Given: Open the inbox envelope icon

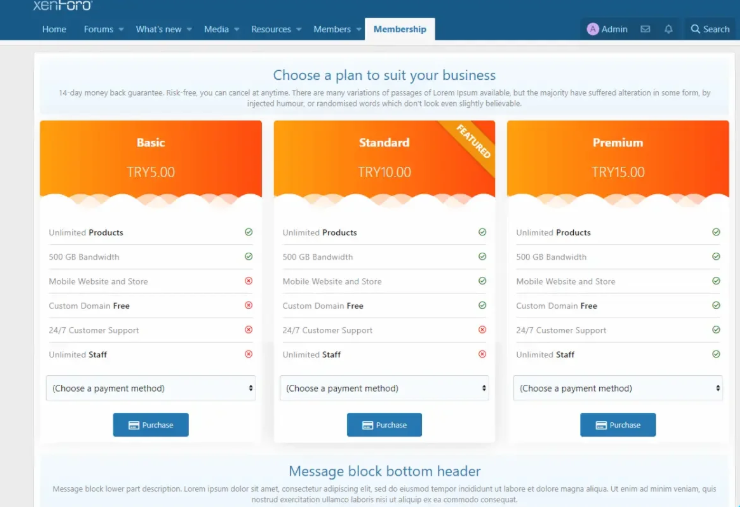Looking at the screenshot, I should tap(645, 29).
